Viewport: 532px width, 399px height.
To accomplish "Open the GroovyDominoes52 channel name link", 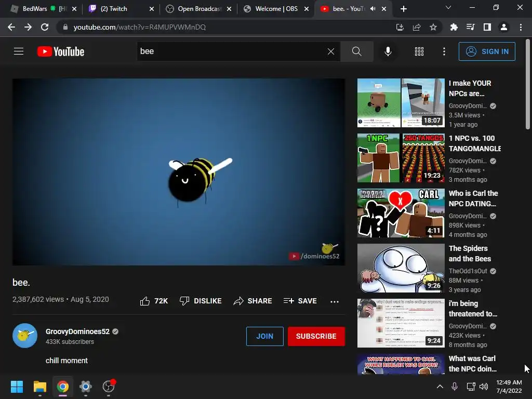I will pos(78,331).
